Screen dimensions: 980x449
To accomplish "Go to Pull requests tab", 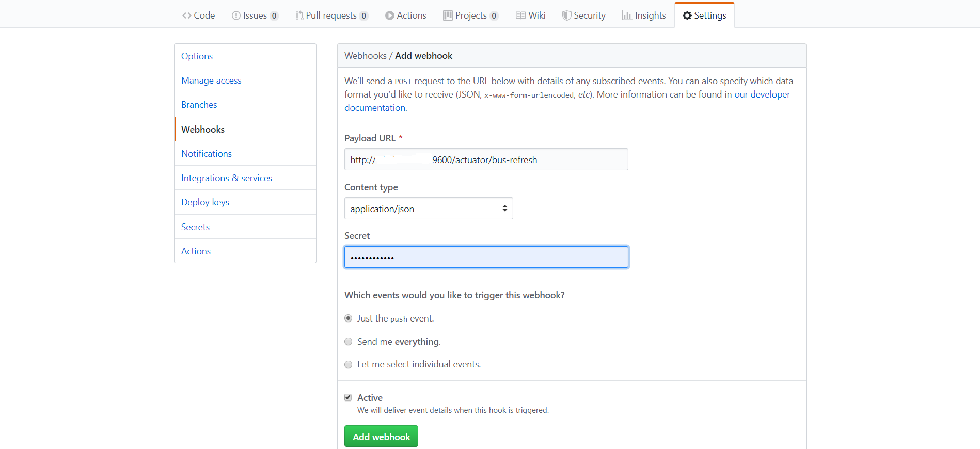I will pos(331,15).
